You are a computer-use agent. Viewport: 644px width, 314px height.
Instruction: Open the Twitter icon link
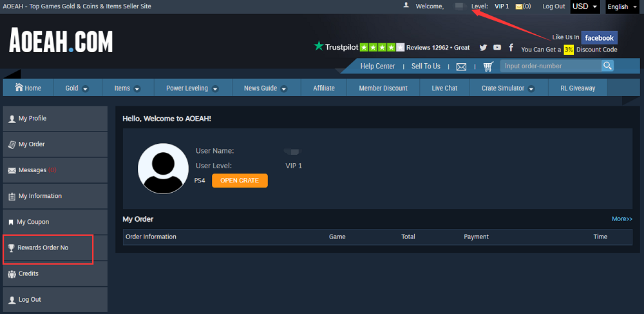click(x=483, y=47)
